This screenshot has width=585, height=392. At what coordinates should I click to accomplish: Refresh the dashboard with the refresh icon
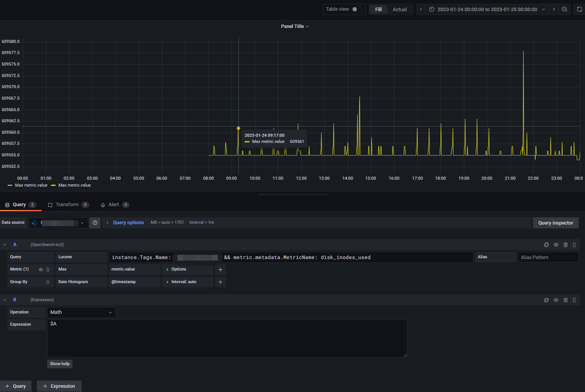[x=579, y=9]
